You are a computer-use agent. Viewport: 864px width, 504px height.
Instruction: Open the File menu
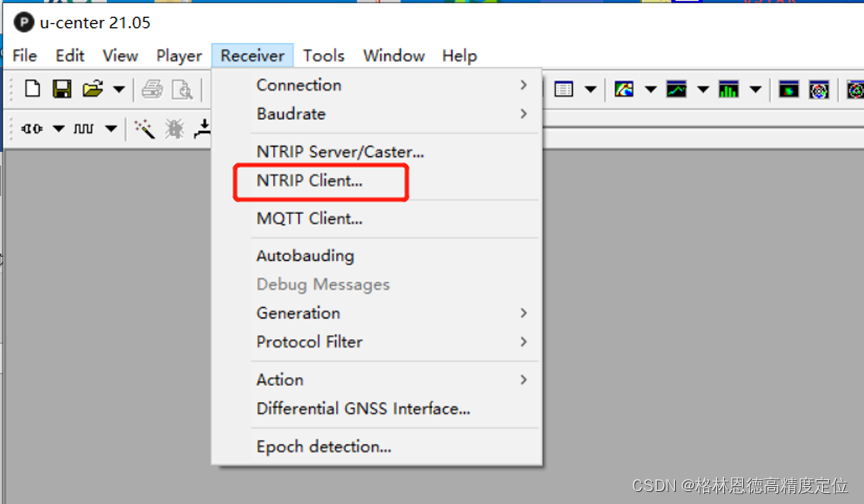click(25, 56)
